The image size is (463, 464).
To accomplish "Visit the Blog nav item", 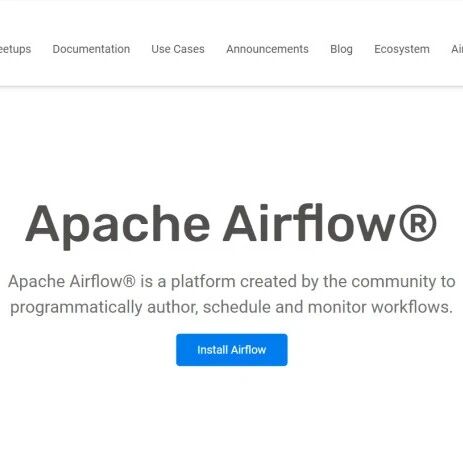I will [341, 49].
